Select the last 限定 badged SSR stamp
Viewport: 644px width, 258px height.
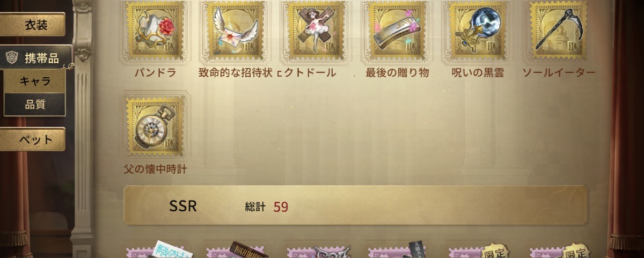pyautogui.click(x=558, y=251)
